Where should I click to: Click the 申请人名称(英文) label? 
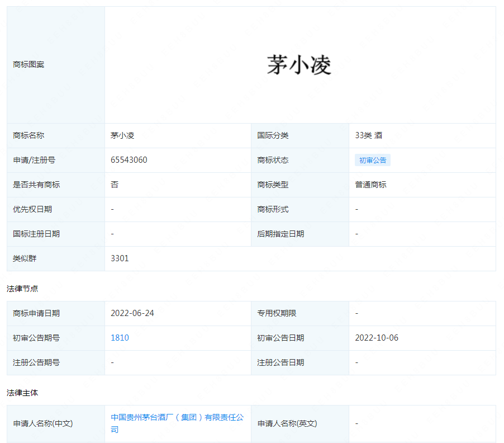[x=287, y=423]
